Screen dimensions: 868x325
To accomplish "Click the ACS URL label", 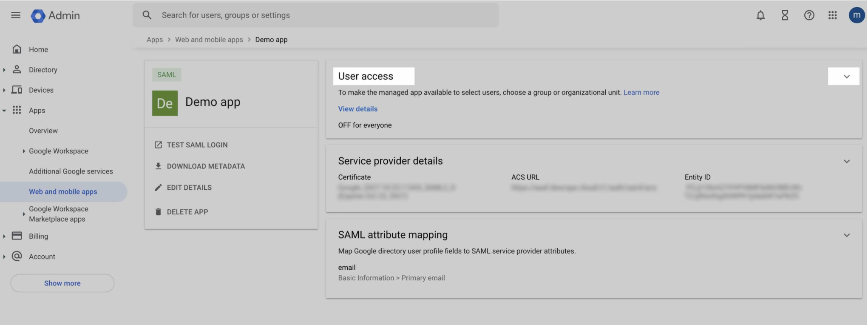I will point(525,177).
